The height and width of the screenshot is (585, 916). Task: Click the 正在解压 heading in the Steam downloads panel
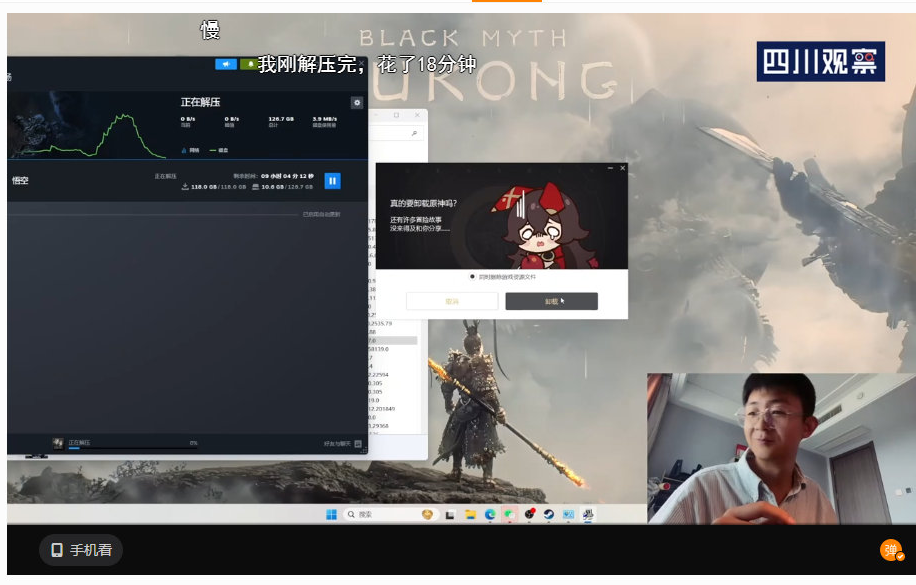click(x=200, y=102)
